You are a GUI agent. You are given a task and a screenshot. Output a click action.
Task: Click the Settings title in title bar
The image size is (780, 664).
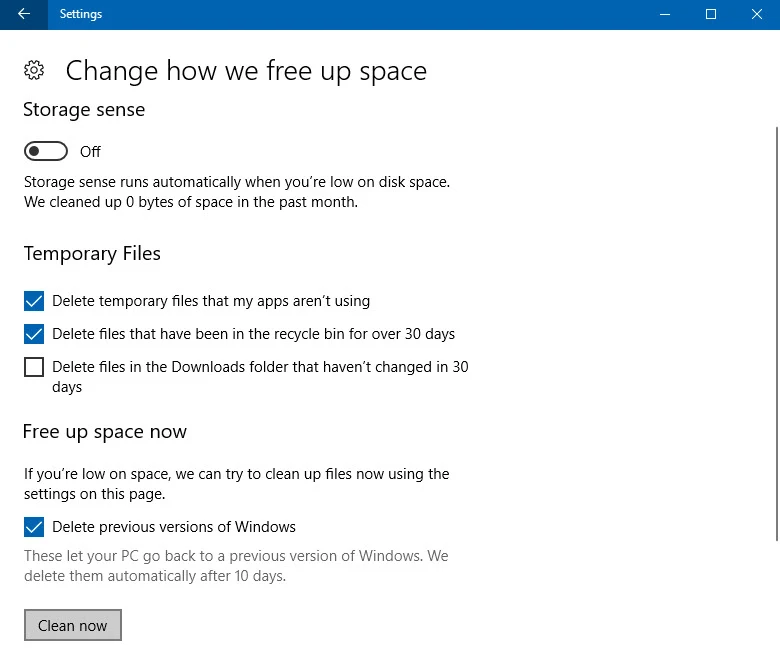(x=81, y=14)
